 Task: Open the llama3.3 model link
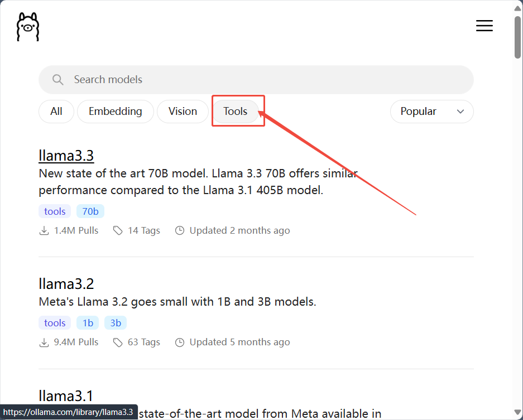point(66,156)
